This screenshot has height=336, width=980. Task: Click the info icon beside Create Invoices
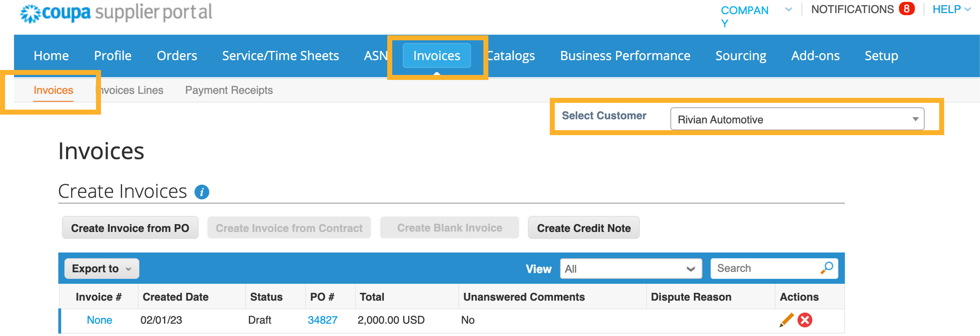[x=202, y=192]
